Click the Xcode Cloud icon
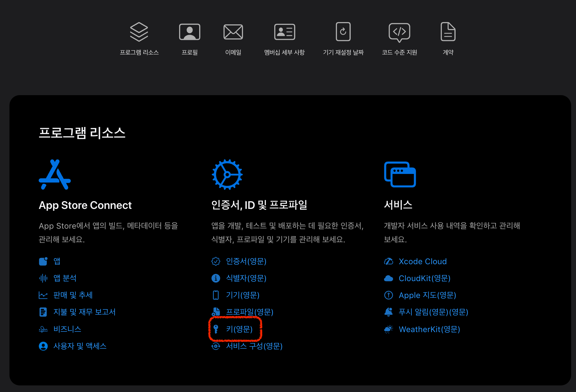The image size is (576, 392). click(389, 261)
